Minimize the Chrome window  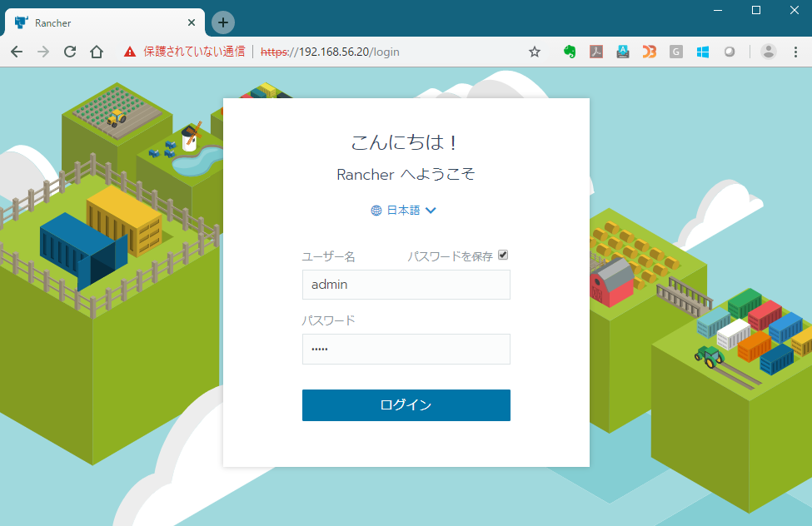pyautogui.click(x=718, y=10)
